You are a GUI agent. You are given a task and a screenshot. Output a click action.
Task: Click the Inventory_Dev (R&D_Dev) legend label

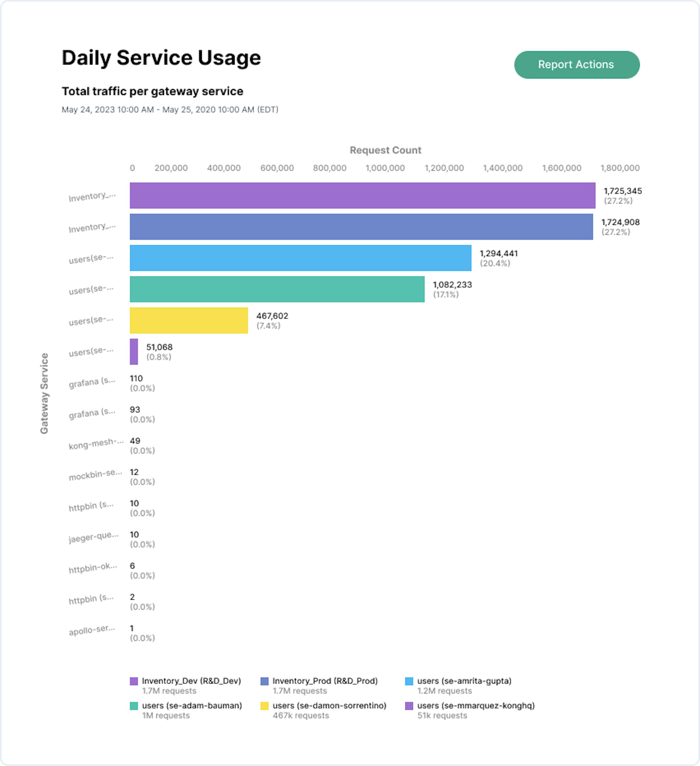tap(191, 681)
